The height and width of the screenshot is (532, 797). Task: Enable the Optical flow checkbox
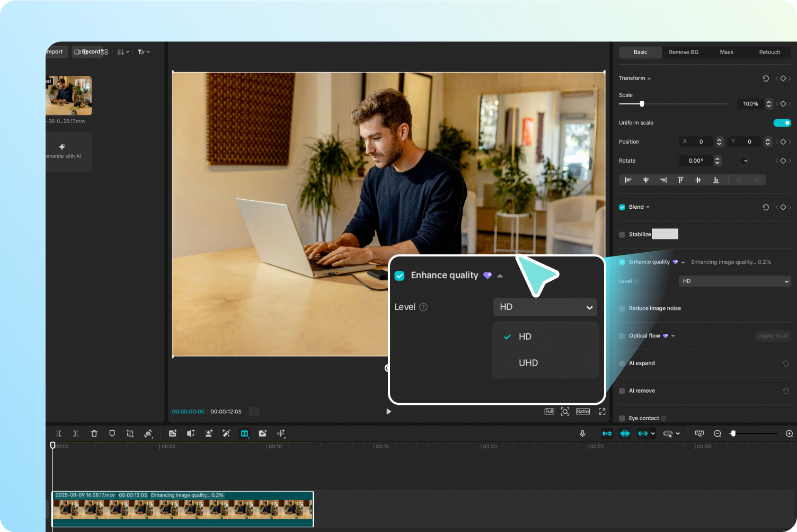pyautogui.click(x=622, y=336)
